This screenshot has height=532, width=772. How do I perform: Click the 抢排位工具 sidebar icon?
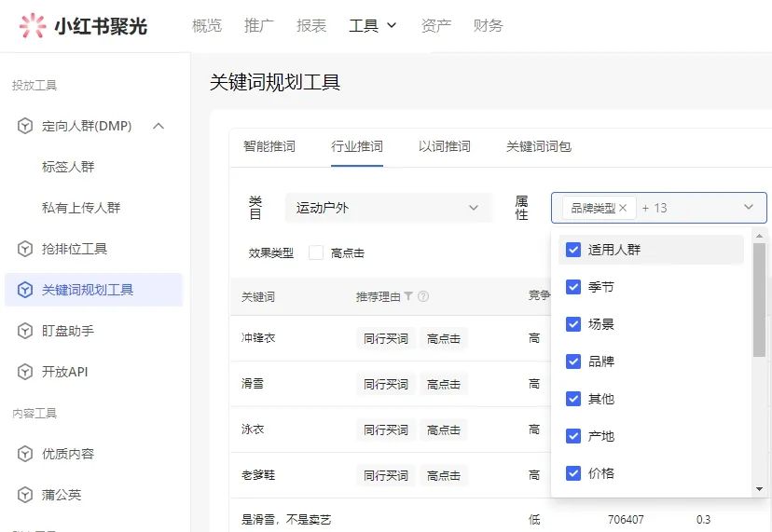[25, 249]
